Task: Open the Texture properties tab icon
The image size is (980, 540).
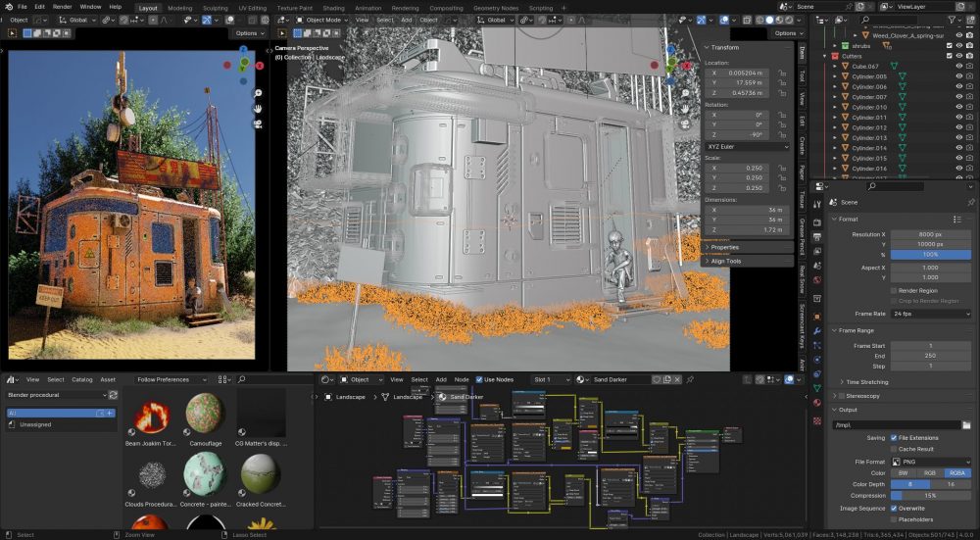Action: [x=817, y=420]
